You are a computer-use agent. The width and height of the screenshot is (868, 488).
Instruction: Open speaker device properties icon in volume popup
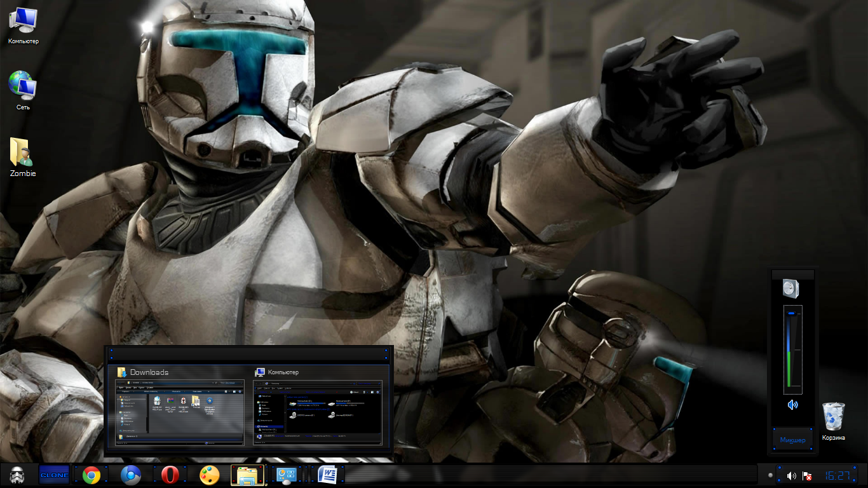792,289
